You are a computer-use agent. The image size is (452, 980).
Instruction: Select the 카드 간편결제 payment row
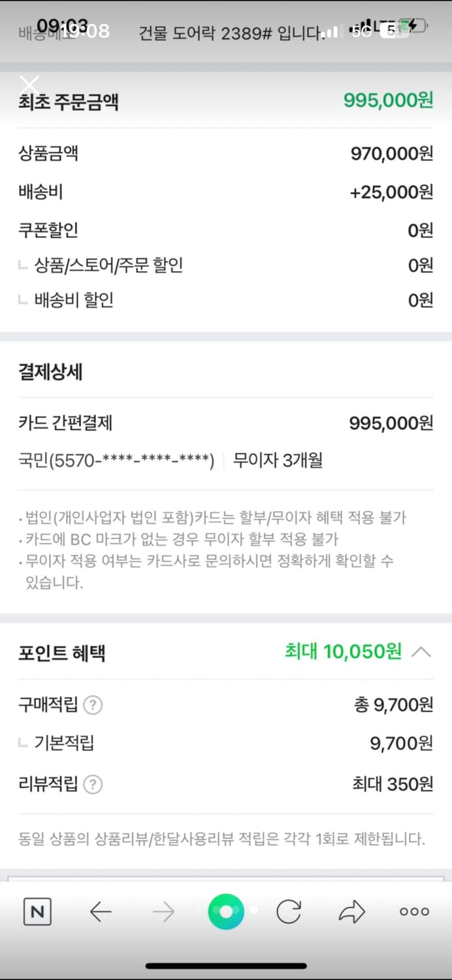click(225, 423)
